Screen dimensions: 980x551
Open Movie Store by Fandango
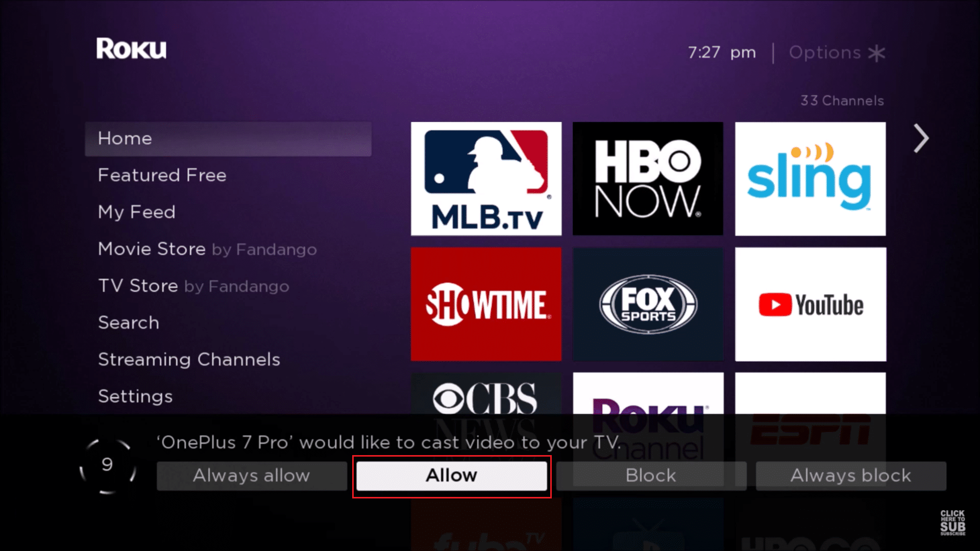click(207, 249)
